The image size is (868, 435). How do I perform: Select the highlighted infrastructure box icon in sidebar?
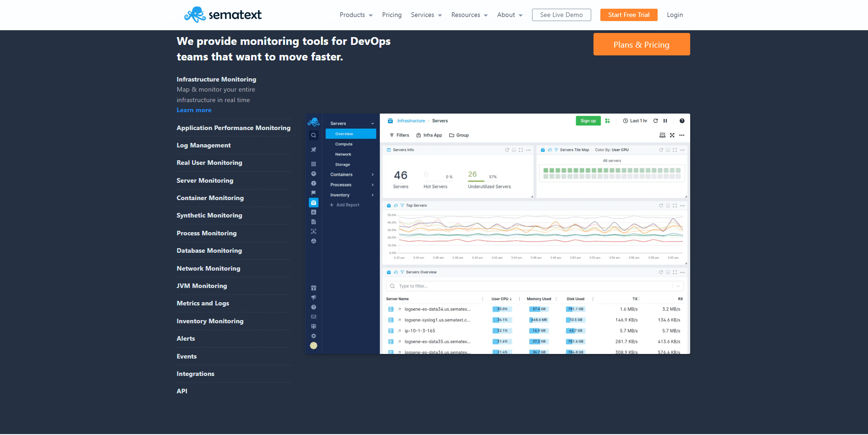click(313, 202)
